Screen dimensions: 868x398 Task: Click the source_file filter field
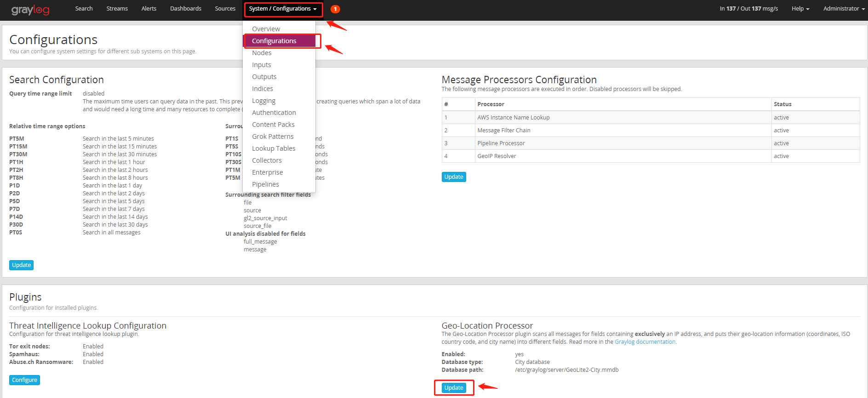(x=257, y=226)
